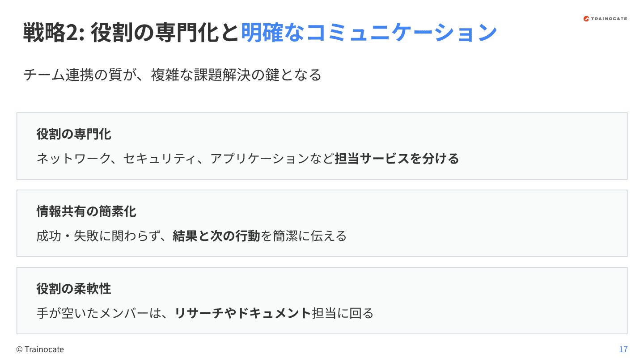This screenshot has height=362, width=644.
Task: Select the 役割の柔軟性 card heading
Action: tap(74, 289)
